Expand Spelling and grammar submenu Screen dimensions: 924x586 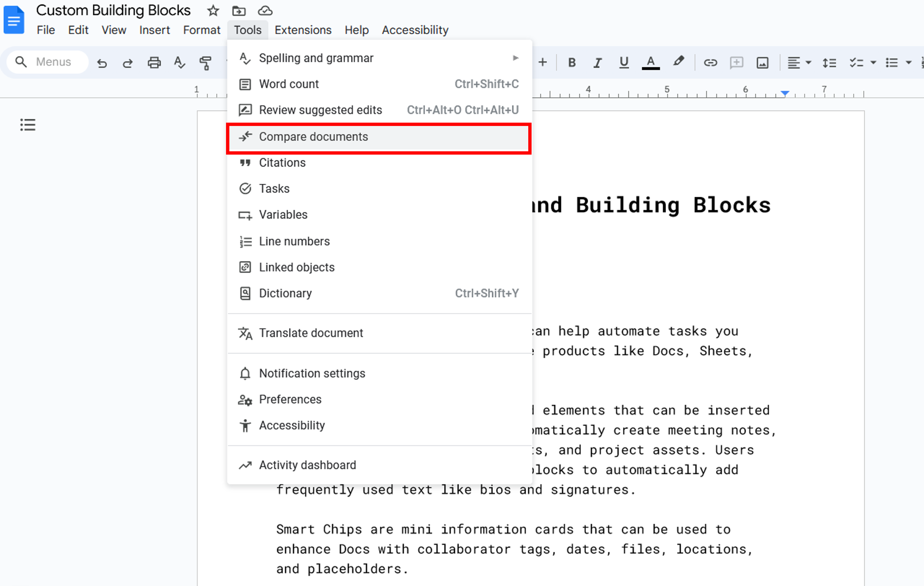379,58
